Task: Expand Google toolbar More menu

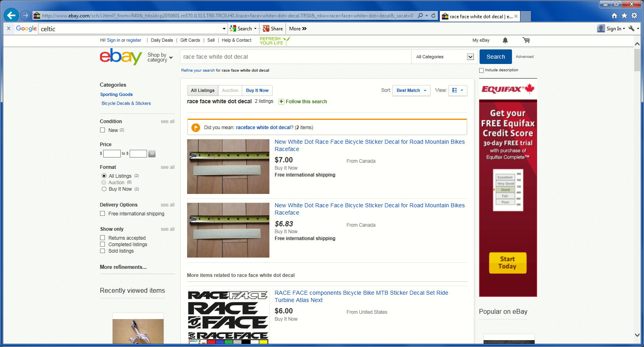Action: (x=298, y=28)
